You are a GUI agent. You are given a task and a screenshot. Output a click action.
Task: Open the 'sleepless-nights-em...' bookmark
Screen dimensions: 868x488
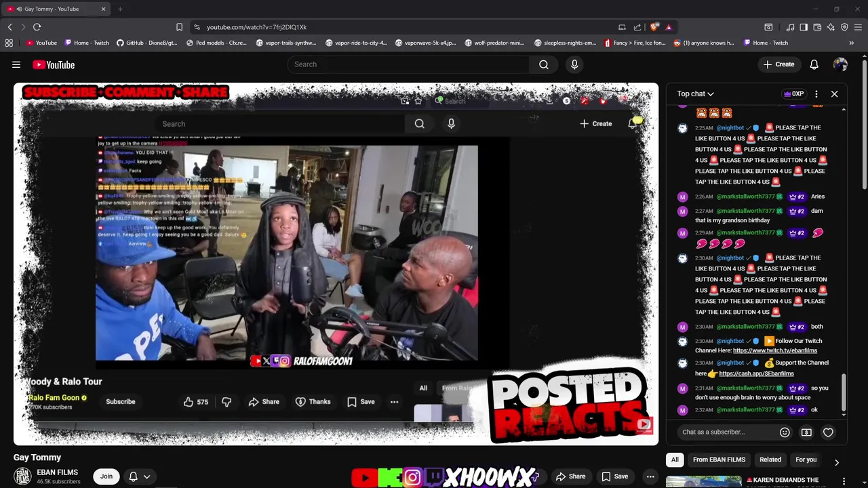[x=565, y=43]
